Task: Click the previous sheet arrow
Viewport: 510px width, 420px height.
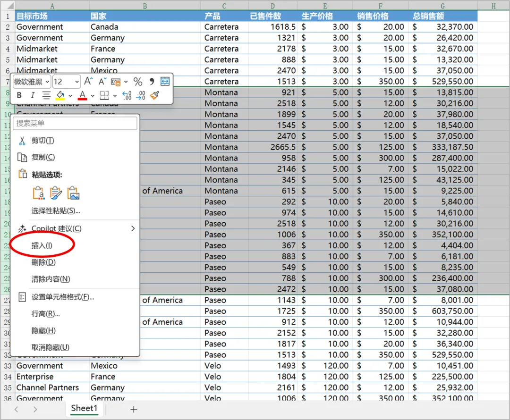Action: [x=16, y=409]
